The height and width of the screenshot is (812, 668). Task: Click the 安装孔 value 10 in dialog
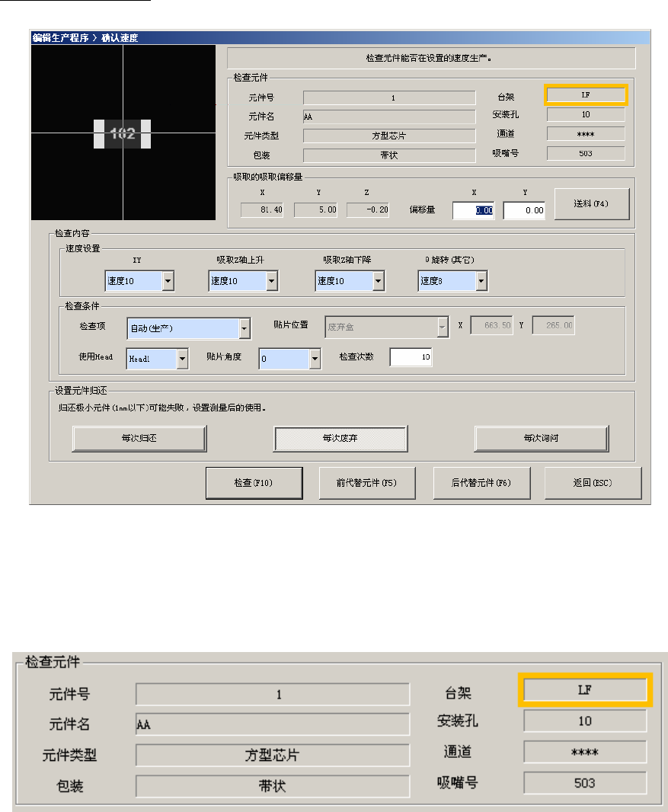pos(586,114)
